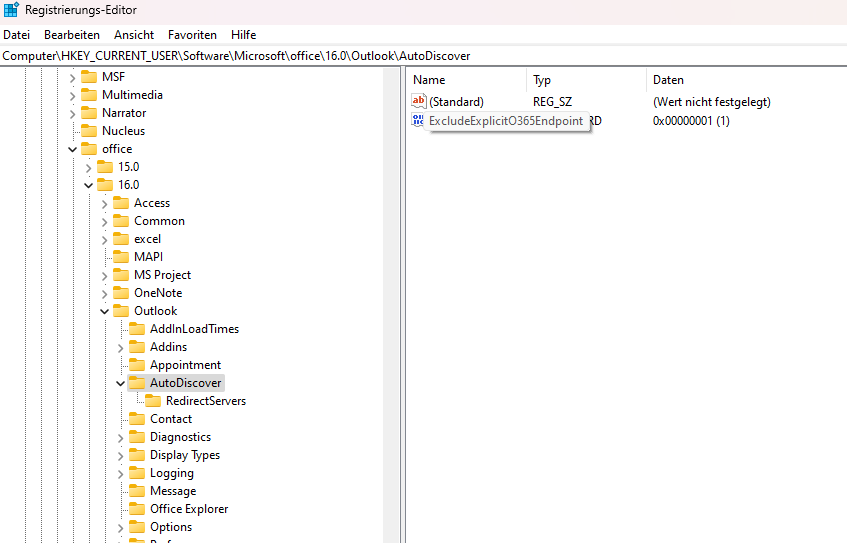The image size is (847, 543).
Task: Select the Display Types key
Action: tap(184, 455)
